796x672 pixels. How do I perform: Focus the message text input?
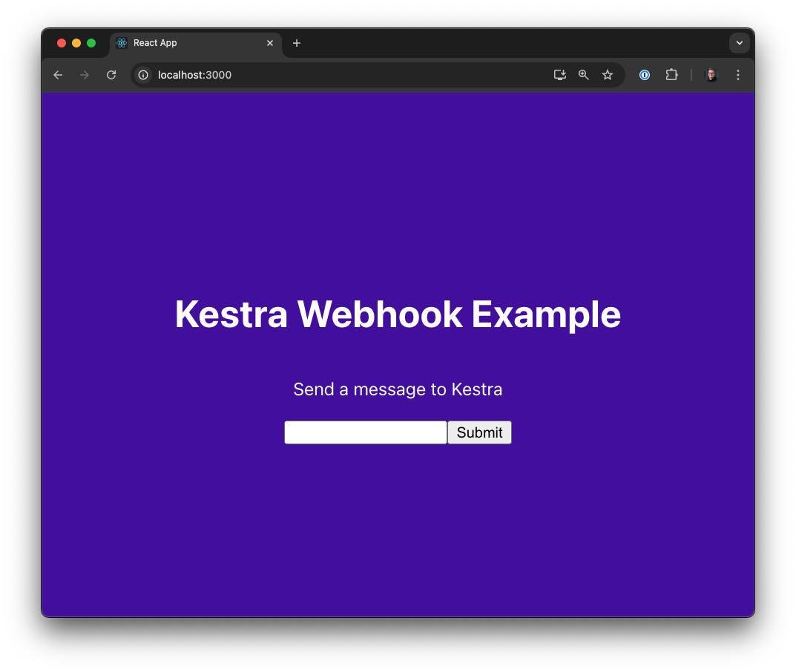(365, 432)
